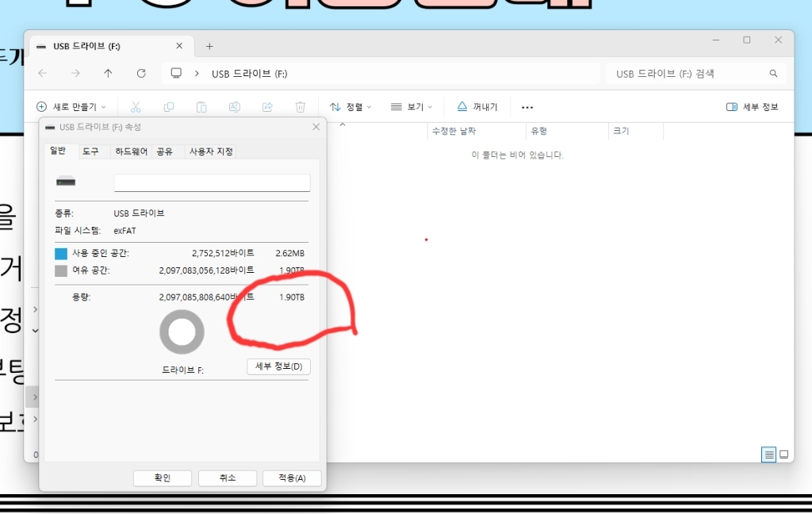The width and height of the screenshot is (812, 514).
Task: Select the 하드웨어 tab
Action: click(x=131, y=152)
